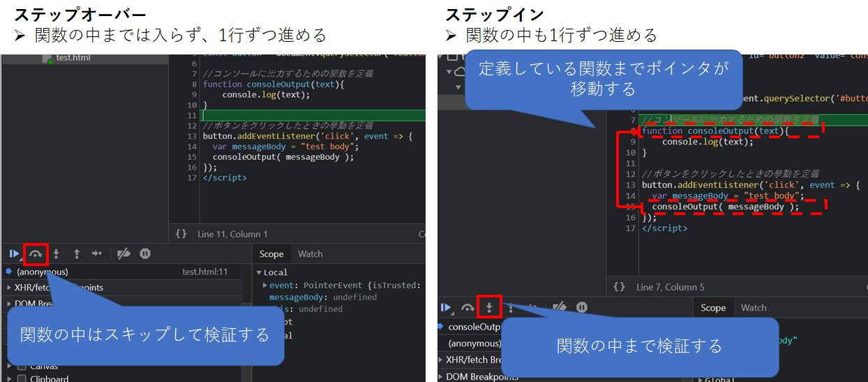
Task: Click the 'Line 11, Column 1' status text
Action: pos(232,234)
